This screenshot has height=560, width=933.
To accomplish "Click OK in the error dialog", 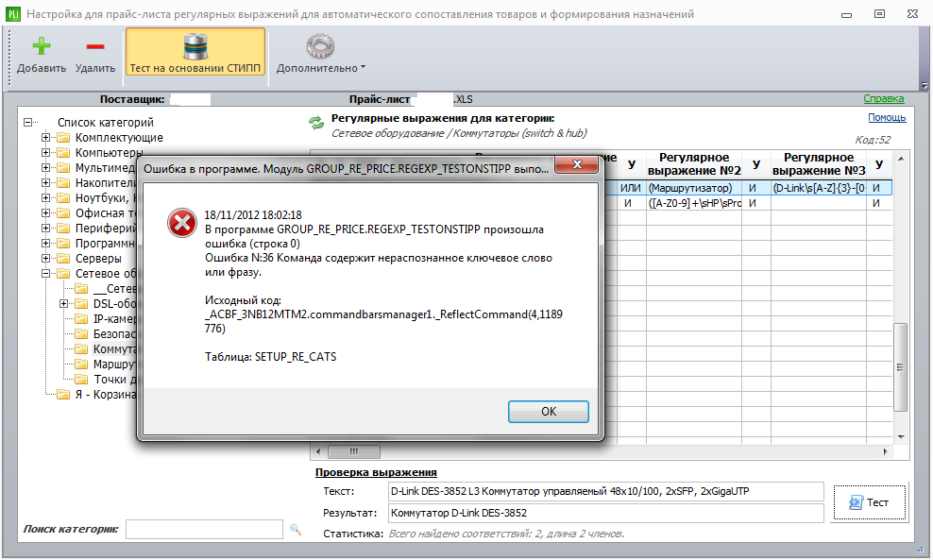I will pos(548,411).
